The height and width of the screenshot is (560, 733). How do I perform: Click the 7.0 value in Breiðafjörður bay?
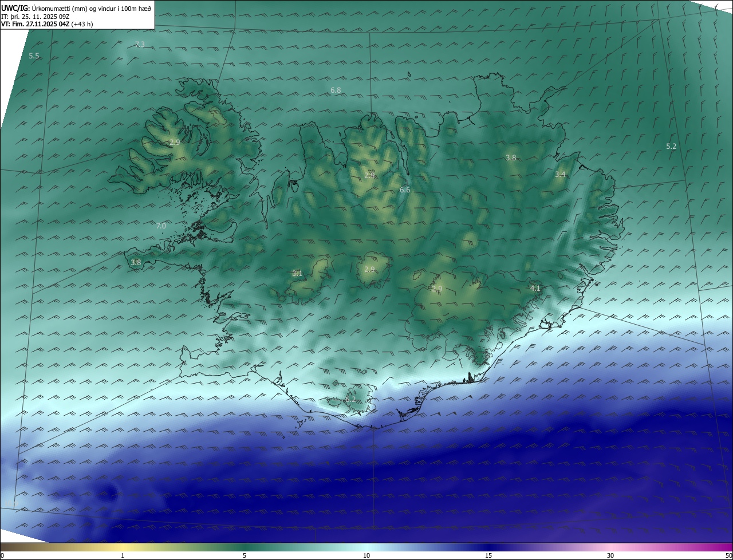click(161, 226)
